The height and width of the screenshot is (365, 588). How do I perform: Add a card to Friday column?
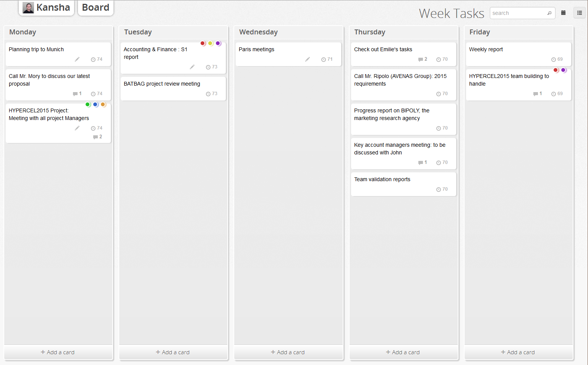point(518,352)
